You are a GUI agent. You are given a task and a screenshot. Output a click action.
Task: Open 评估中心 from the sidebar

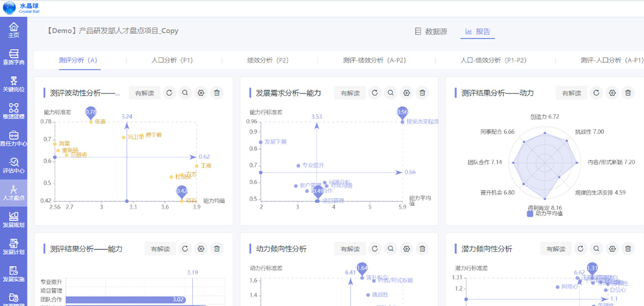[x=13, y=165]
